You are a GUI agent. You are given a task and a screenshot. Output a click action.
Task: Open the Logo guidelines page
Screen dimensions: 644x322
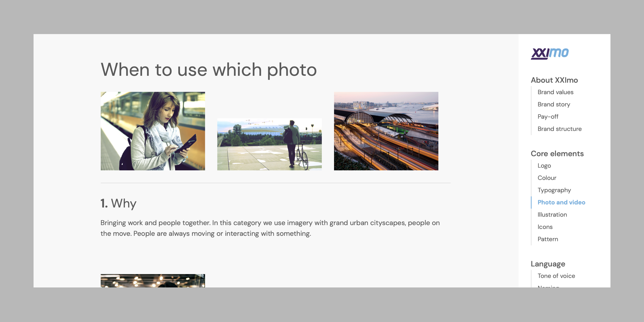point(544,166)
